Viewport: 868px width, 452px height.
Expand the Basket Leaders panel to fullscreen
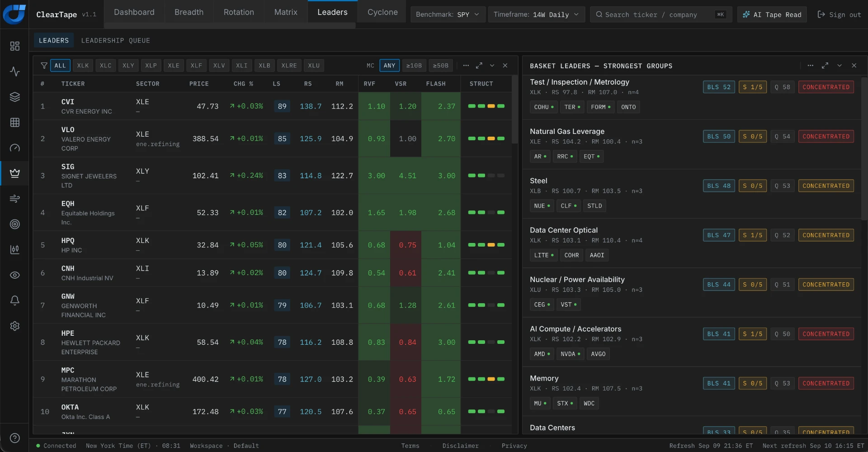click(x=825, y=66)
